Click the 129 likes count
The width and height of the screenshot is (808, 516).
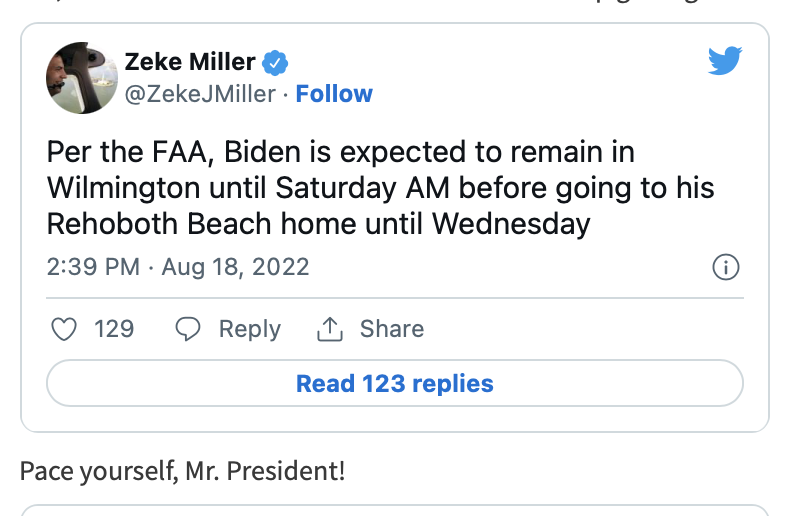point(114,329)
